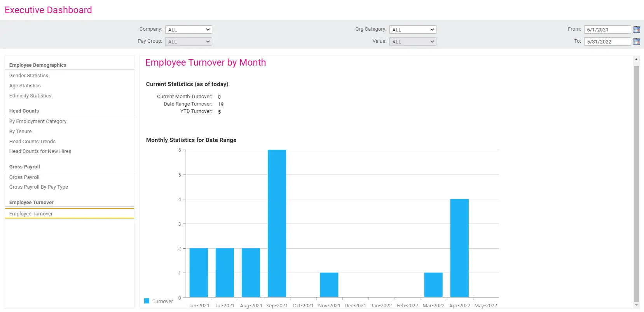Click the Feb-2022 axis label
The height and width of the screenshot is (312, 644).
pos(407,306)
